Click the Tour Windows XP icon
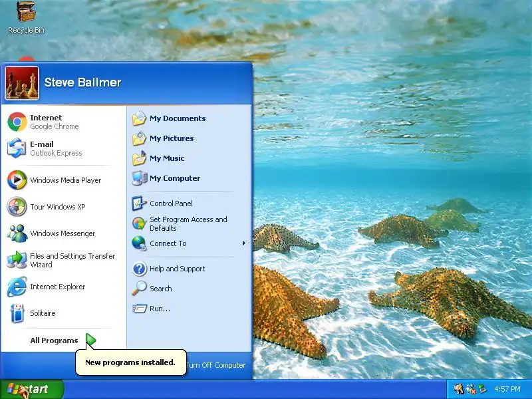Viewport: 532px width, 399px height. coord(17,207)
